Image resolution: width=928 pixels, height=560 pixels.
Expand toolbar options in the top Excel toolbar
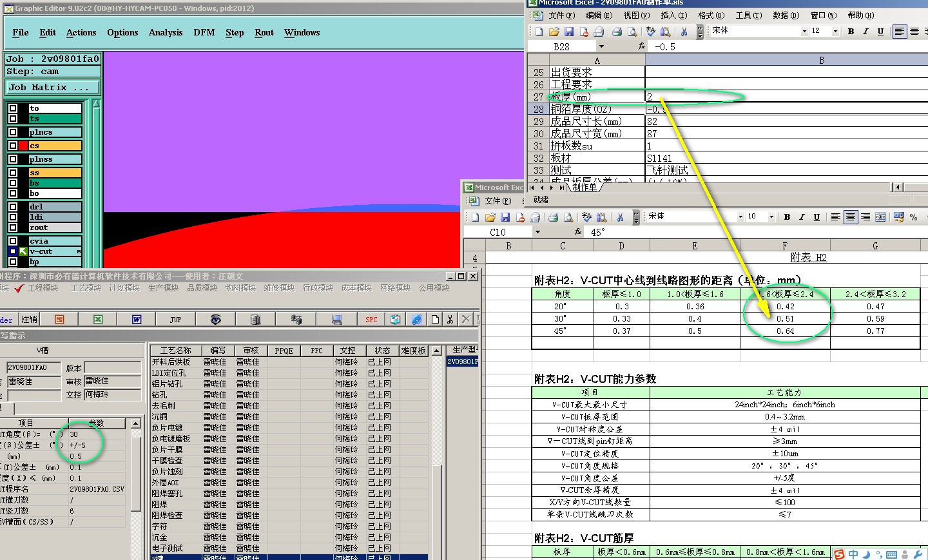pyautogui.click(x=700, y=32)
